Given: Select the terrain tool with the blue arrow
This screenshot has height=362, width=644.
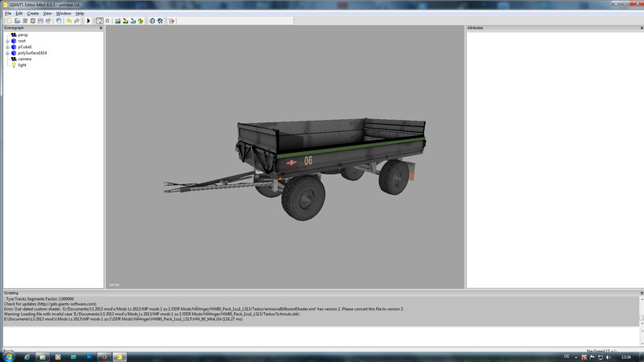Looking at the screenshot, I should [133, 21].
